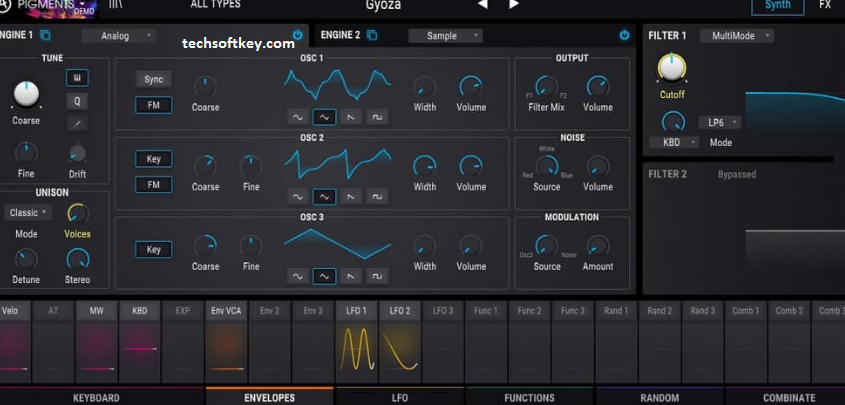
Task: Select the Velo modulation source
Action: (10, 311)
